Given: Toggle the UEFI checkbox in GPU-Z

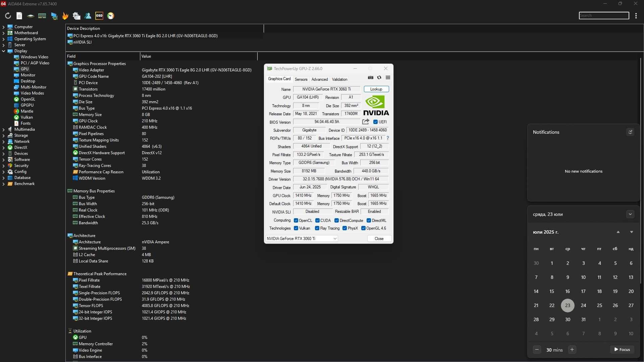Looking at the screenshot, I should 375,122.
